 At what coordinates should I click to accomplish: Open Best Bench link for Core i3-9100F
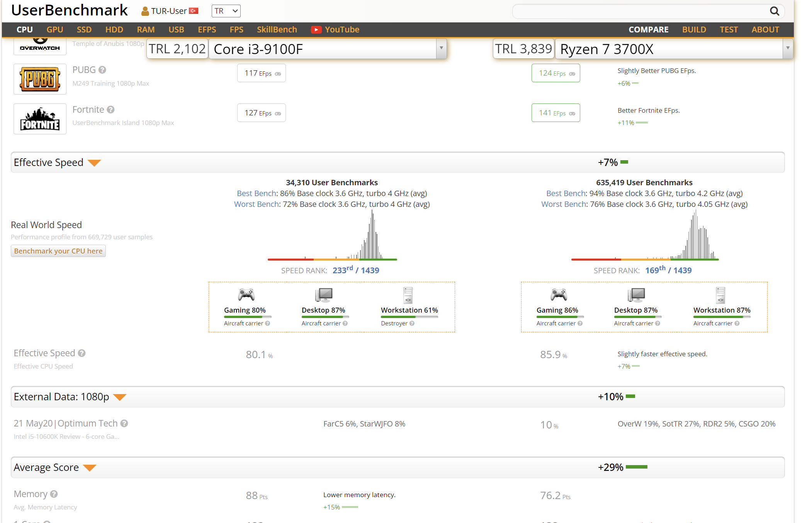257,193
